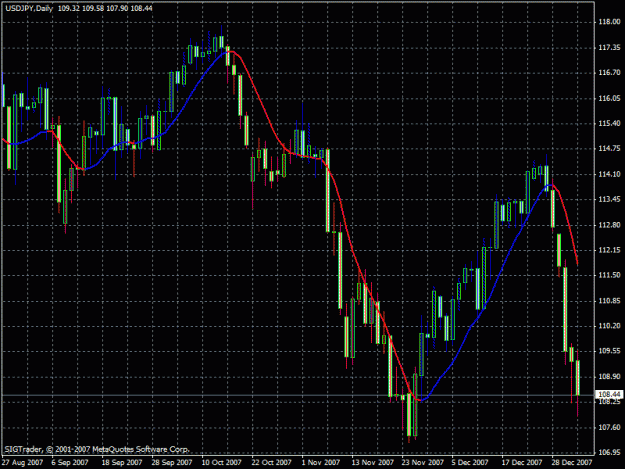The width and height of the screenshot is (625, 469).
Task: Click the highlighted 108.44 current price label
Action: (609, 394)
